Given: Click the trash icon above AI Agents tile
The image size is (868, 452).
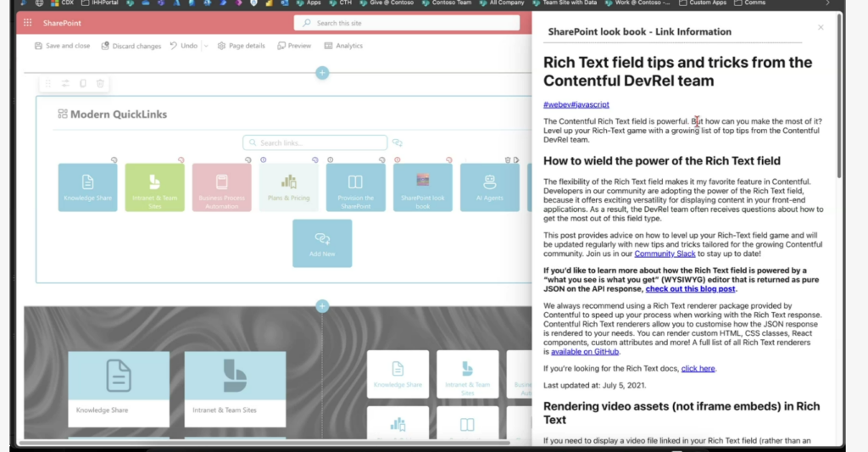Looking at the screenshot, I should pos(508,159).
